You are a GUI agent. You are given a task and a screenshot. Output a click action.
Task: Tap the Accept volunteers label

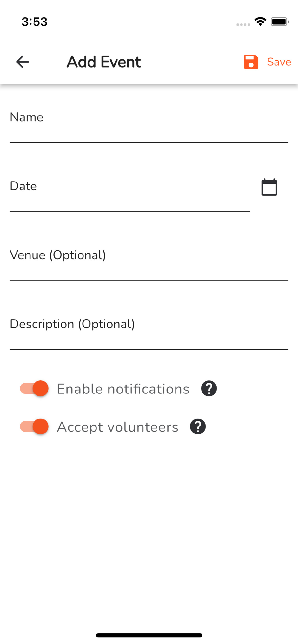click(117, 427)
